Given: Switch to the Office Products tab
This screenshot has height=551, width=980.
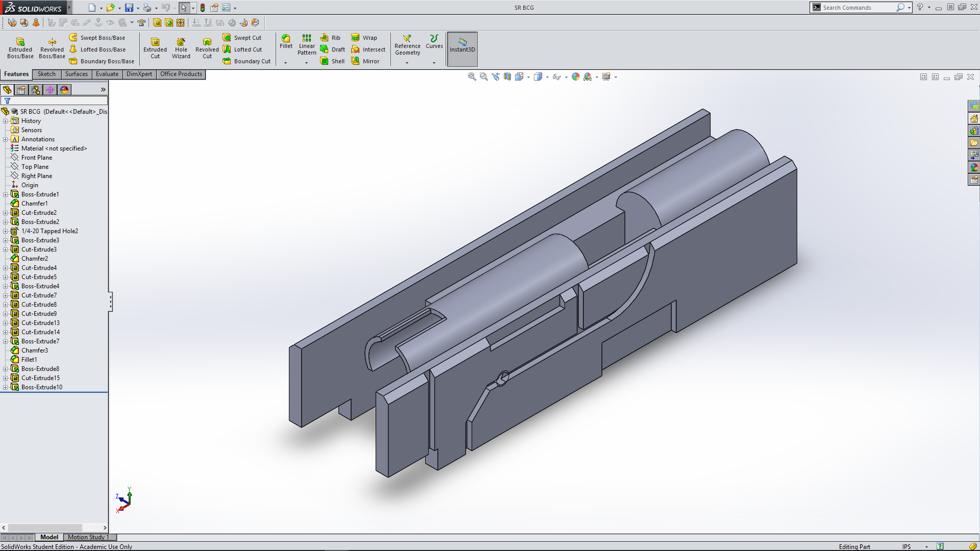Looking at the screenshot, I should [x=181, y=74].
